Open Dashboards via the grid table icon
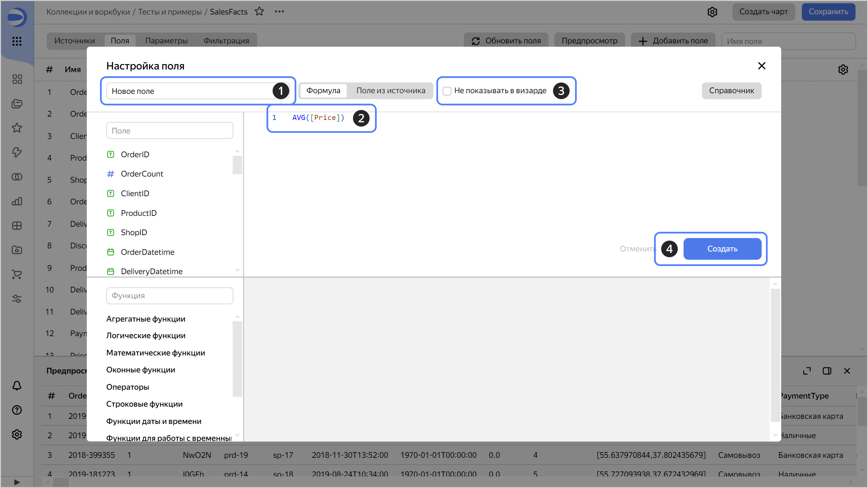The height and width of the screenshot is (488, 868). (17, 226)
